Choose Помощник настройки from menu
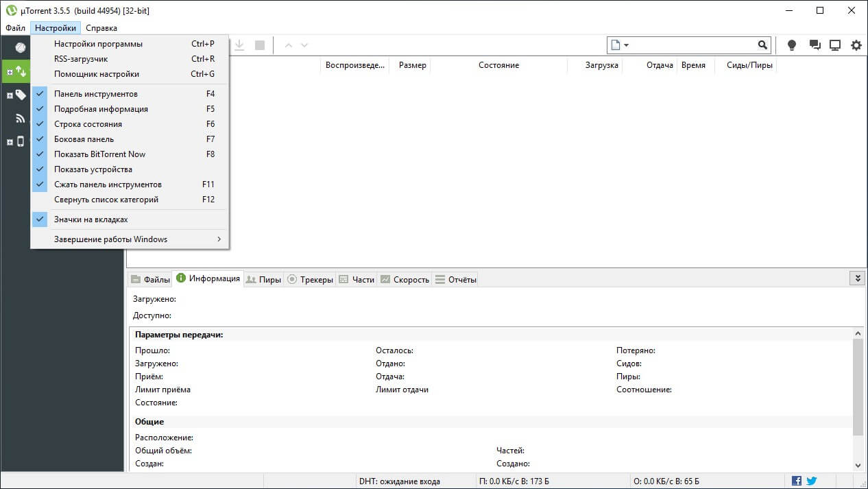This screenshot has width=868, height=489. (x=130, y=74)
